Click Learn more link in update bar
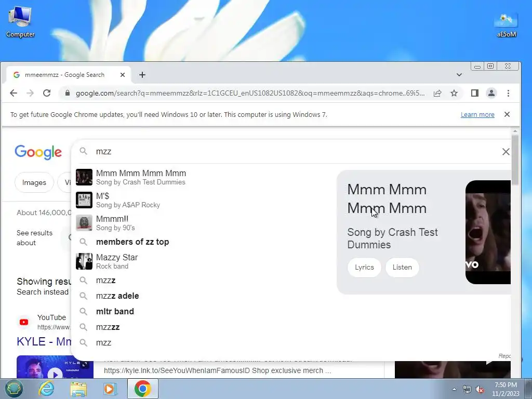Image resolution: width=532 pixels, height=399 pixels. click(x=477, y=115)
